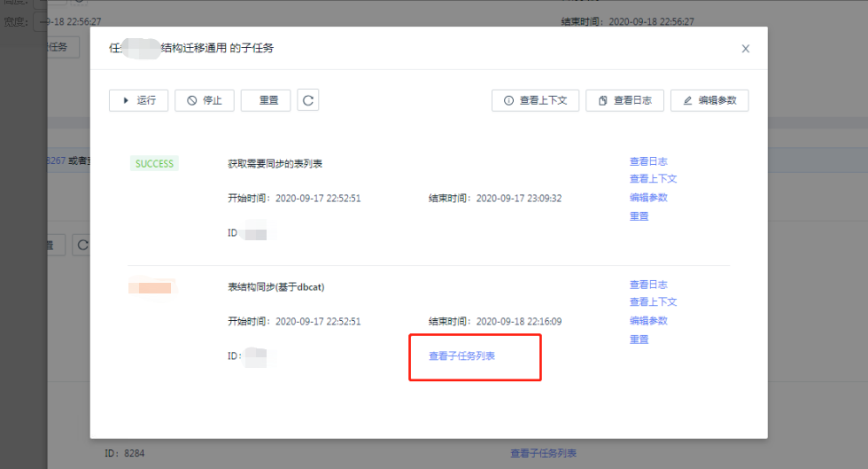Reset the 表结构同步(基于dbcat) subtask via link
The width and height of the screenshot is (868, 469).
click(639, 340)
